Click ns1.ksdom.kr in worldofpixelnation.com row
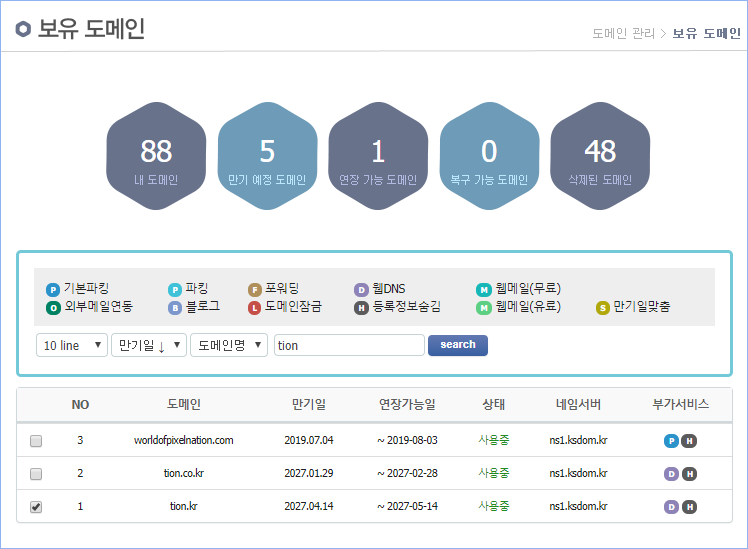This screenshot has height=549, width=748. 578,440
